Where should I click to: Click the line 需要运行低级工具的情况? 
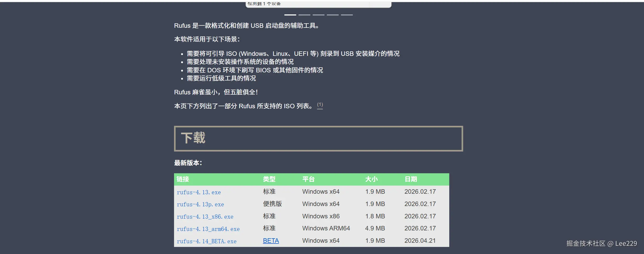point(221,78)
